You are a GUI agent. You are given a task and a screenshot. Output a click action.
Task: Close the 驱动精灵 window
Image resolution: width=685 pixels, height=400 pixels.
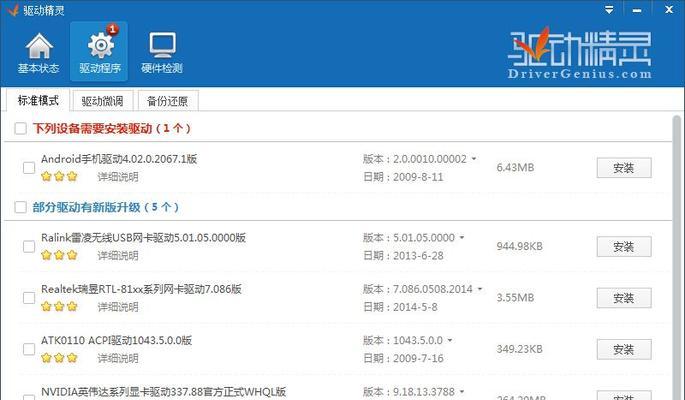pos(669,9)
